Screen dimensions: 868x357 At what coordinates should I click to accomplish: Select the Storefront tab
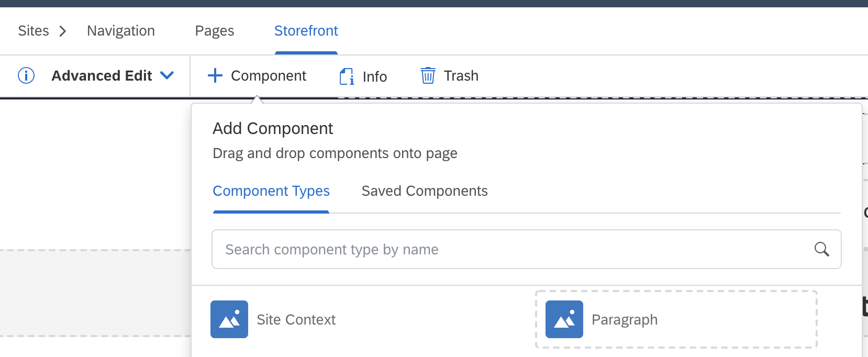pyautogui.click(x=306, y=31)
